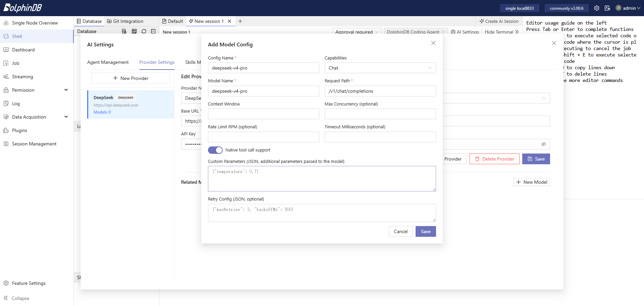Viewport: 644px width, 306px height.
Task: Click the DolphinDB logo
Action: point(22,8)
